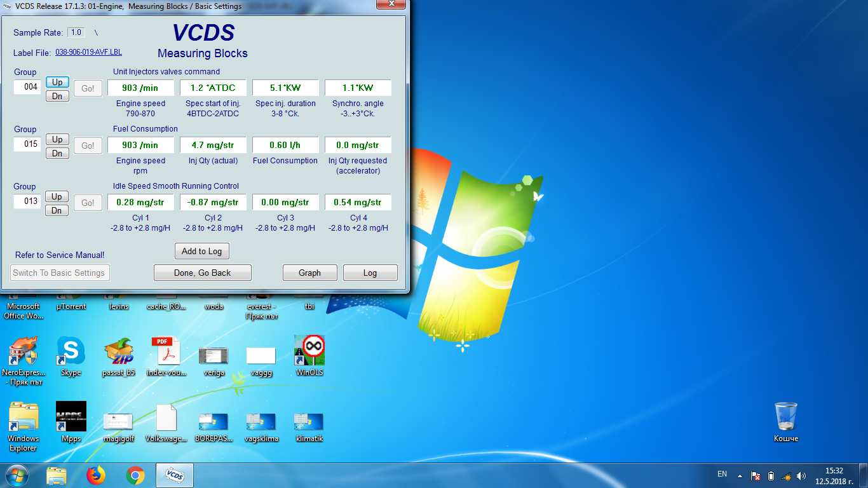Click the VCDS taskbar button

coord(175,475)
